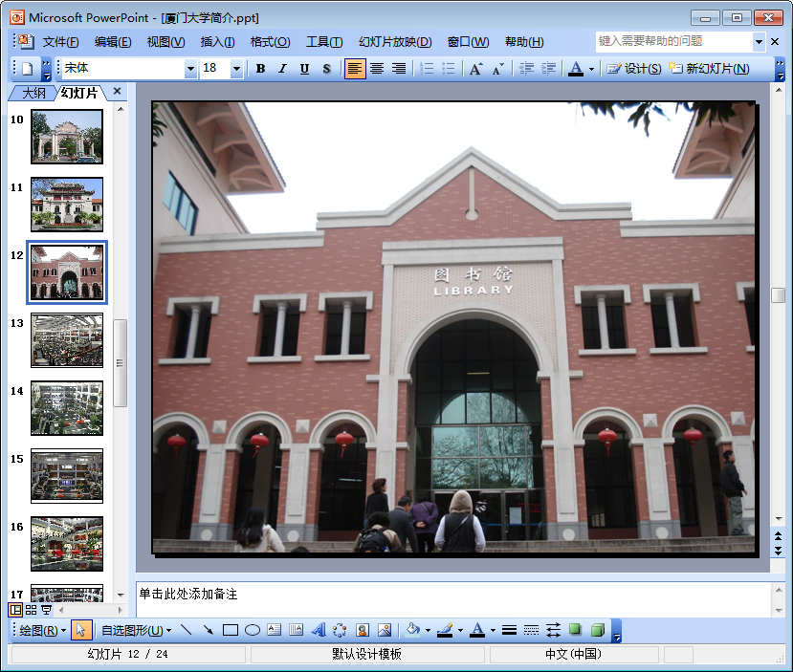793x672 pixels.
Task: Click Decrease Font Size icon
Action: [x=498, y=69]
